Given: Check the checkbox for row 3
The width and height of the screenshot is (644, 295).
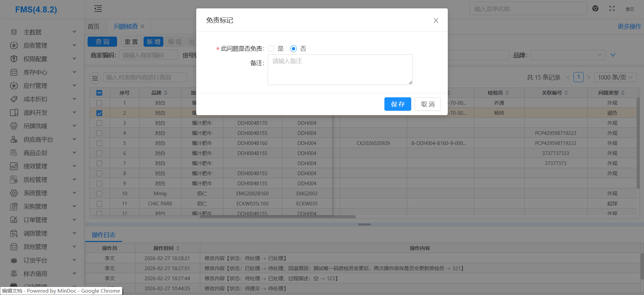Looking at the screenshot, I should pos(99,123).
